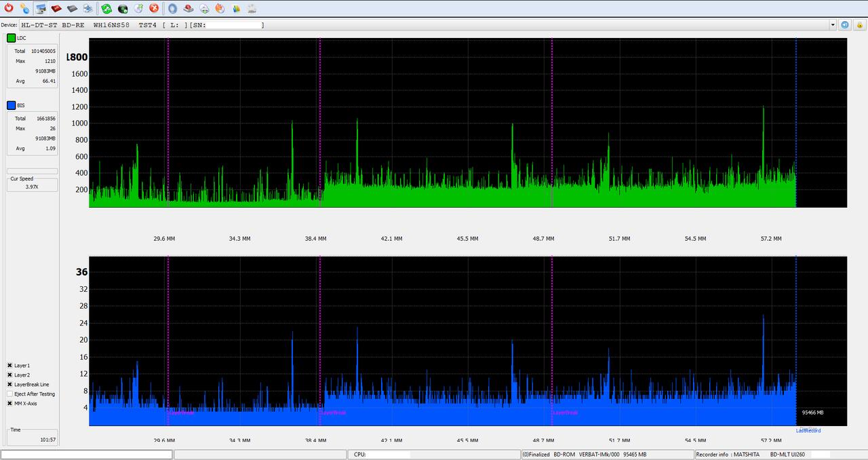Click the third LayerBreak marker label
Screen dimensions: 868x460
tap(565, 412)
